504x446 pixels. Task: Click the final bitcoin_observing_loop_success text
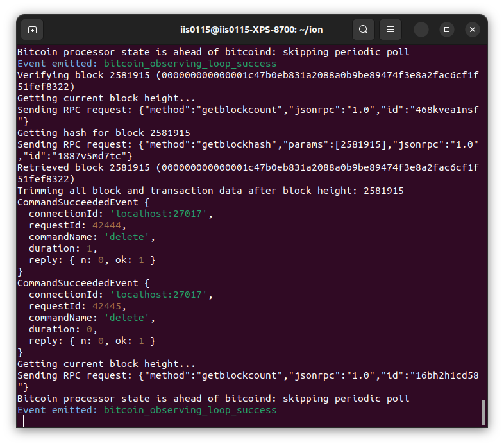[x=190, y=410]
